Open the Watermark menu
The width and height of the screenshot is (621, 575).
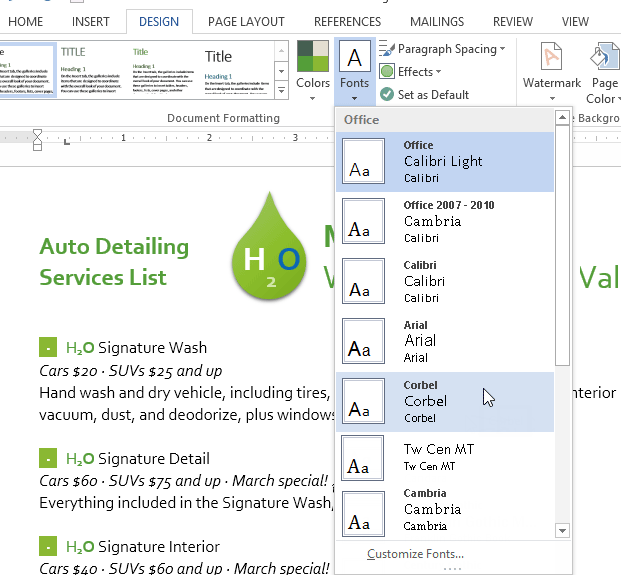[x=551, y=71]
